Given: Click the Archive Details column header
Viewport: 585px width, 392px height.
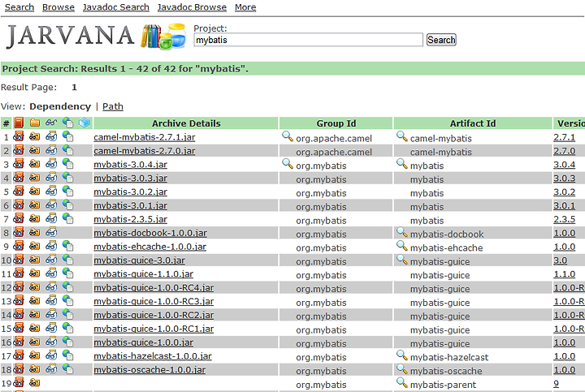Looking at the screenshot, I should point(186,123).
